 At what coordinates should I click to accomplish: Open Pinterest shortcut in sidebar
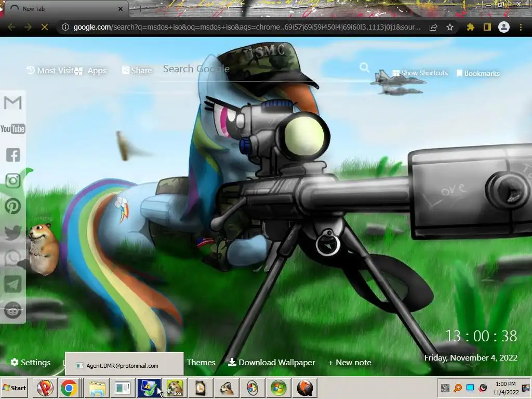[x=13, y=206]
